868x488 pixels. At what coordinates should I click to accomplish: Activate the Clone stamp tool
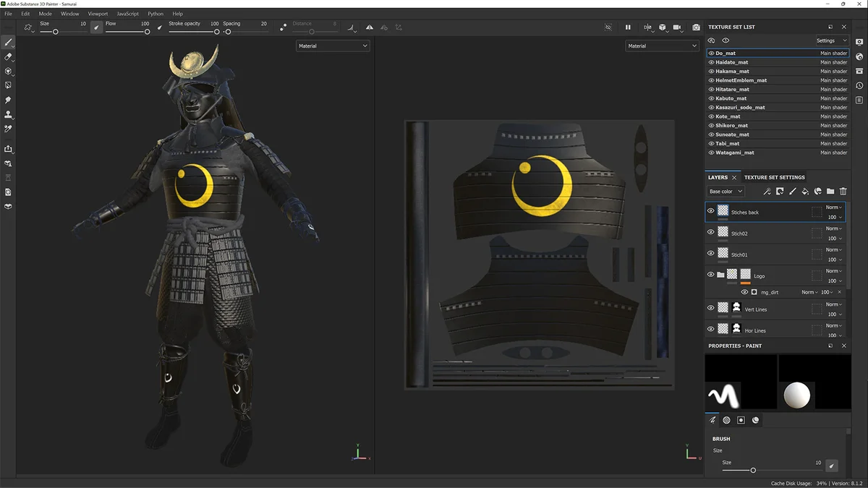pos(9,114)
